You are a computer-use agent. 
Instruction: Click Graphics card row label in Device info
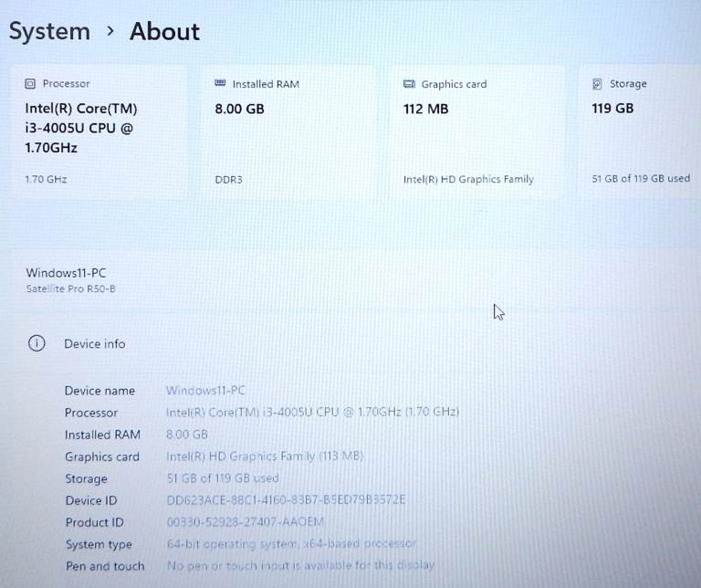pos(102,457)
